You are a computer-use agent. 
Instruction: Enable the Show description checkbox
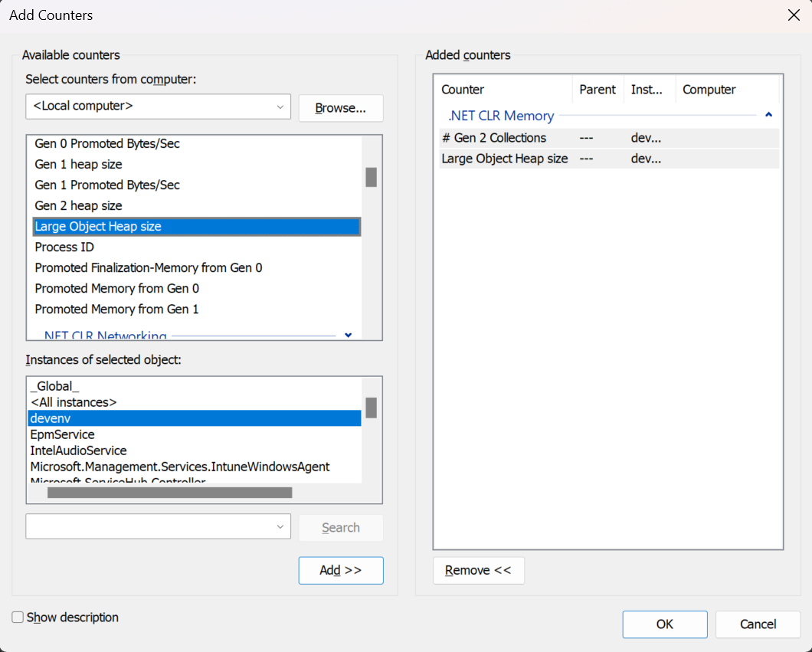point(17,617)
